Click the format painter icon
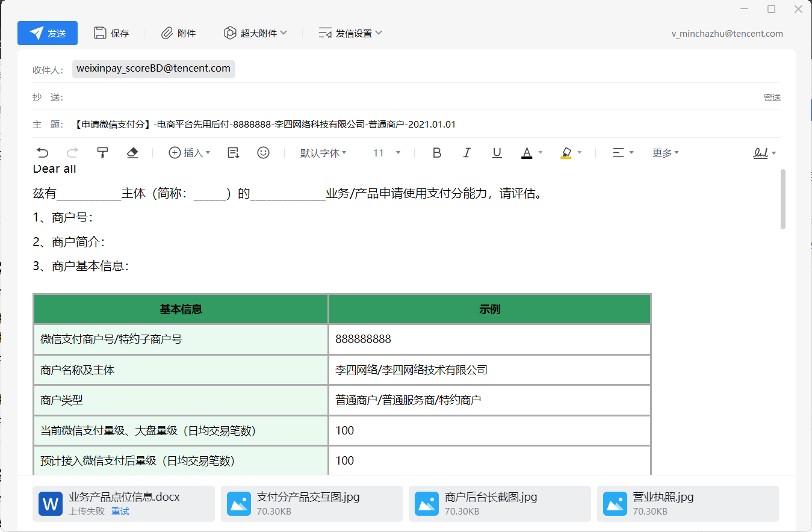Screen dimensions: 812x532 click(x=102, y=153)
